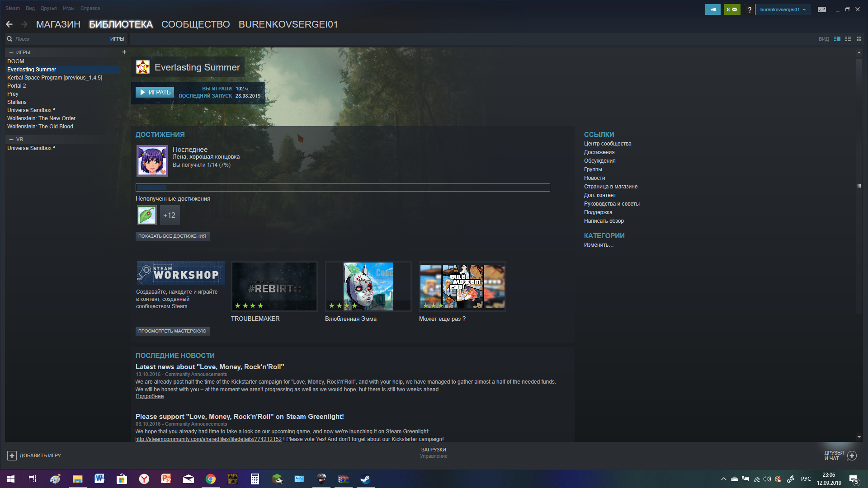This screenshot has width=868, height=488.
Task: Switch to grid view mode
Action: click(x=859, y=39)
